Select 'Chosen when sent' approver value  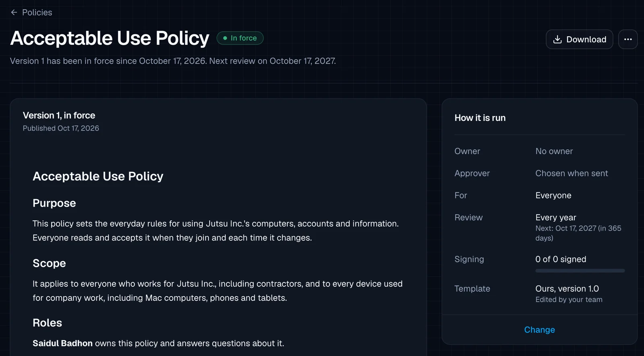pos(572,174)
